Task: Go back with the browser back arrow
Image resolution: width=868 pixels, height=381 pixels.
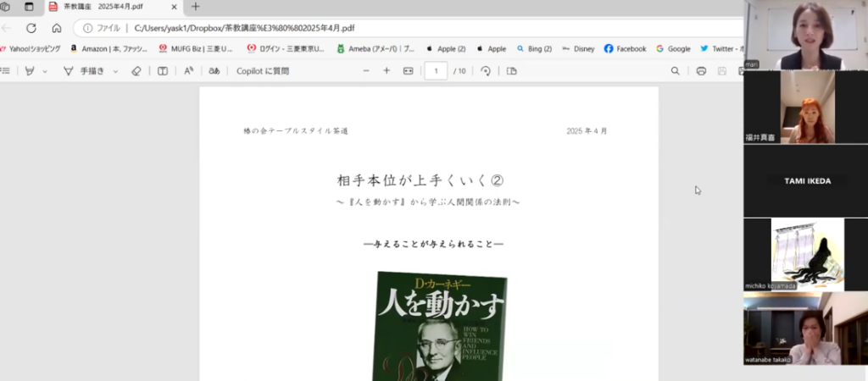Action: 6,28
